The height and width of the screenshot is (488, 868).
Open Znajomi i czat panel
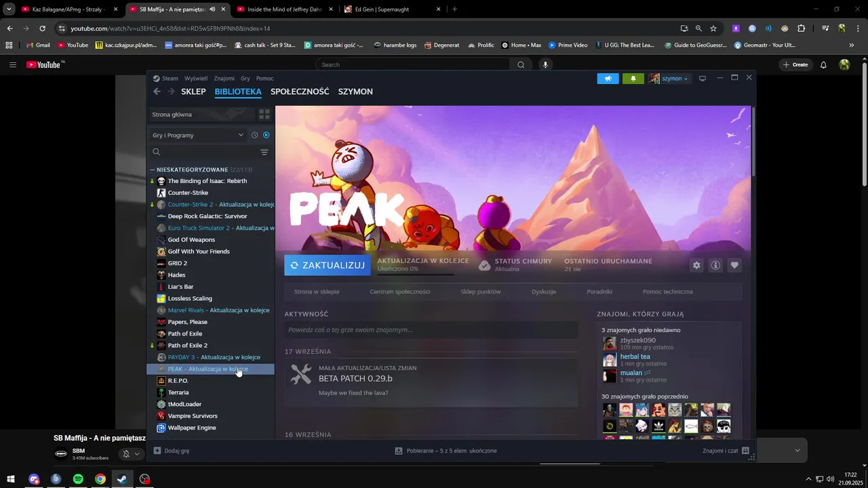pyautogui.click(x=726, y=451)
